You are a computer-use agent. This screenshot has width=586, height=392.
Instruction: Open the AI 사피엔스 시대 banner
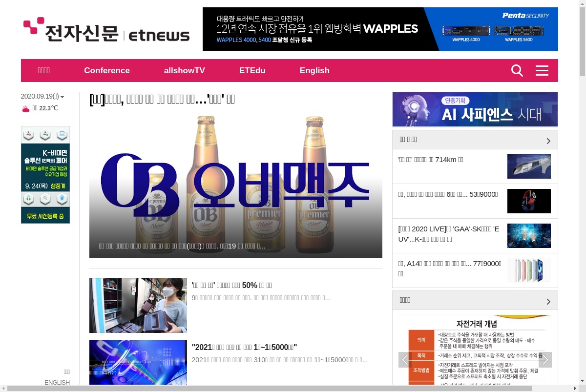[x=475, y=109]
